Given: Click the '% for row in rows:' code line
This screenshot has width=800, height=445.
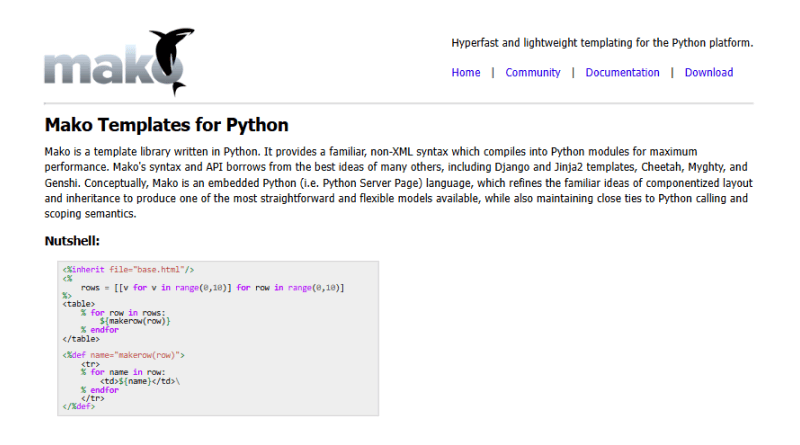Looking at the screenshot, I should coord(123,312).
